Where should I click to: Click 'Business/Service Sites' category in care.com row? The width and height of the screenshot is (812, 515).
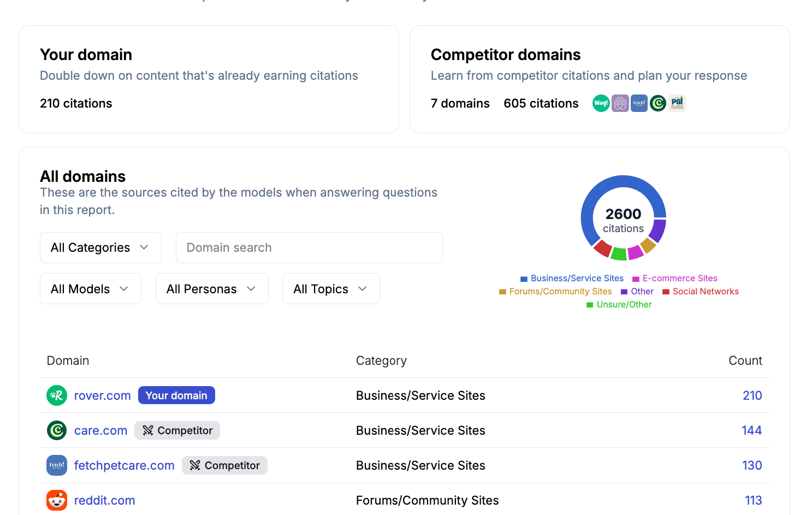point(420,430)
